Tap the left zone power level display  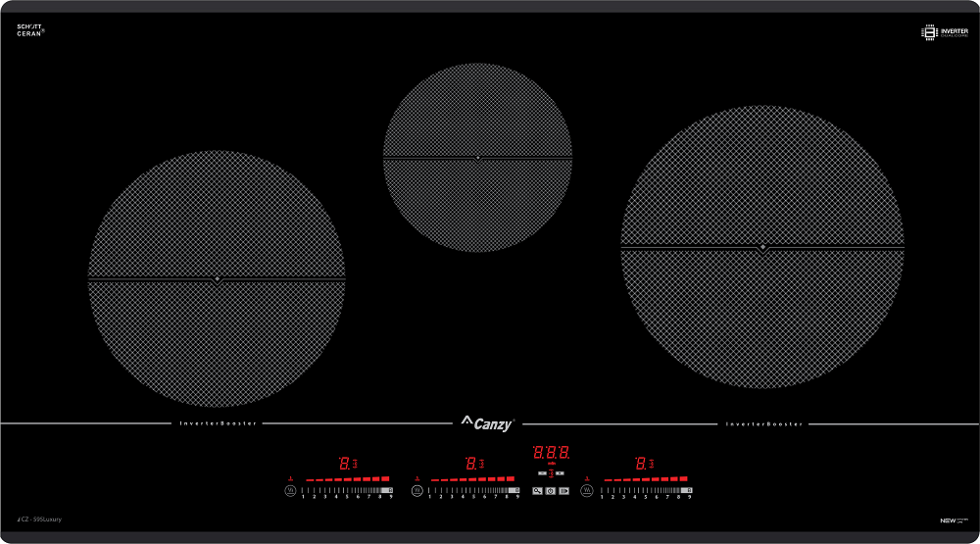pos(344,464)
